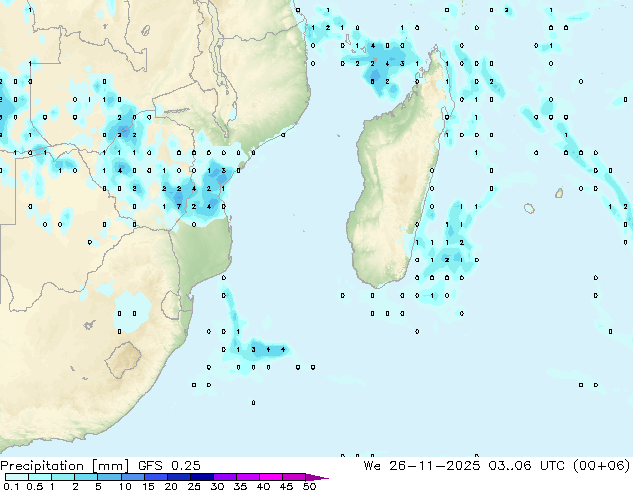Pick the 5–10 mm blue legend swatch
Screen dimensions: 634x490
[x=109, y=477]
